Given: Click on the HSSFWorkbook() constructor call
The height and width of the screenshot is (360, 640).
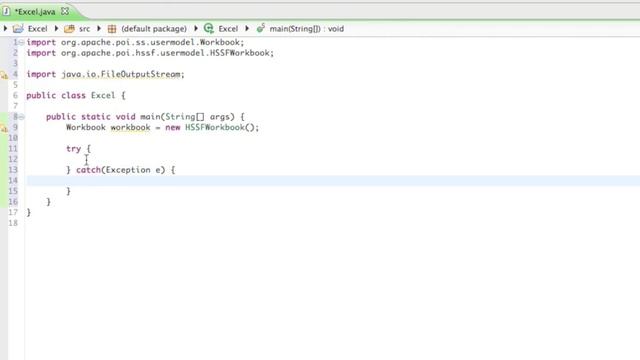Looking at the screenshot, I should tap(222, 127).
